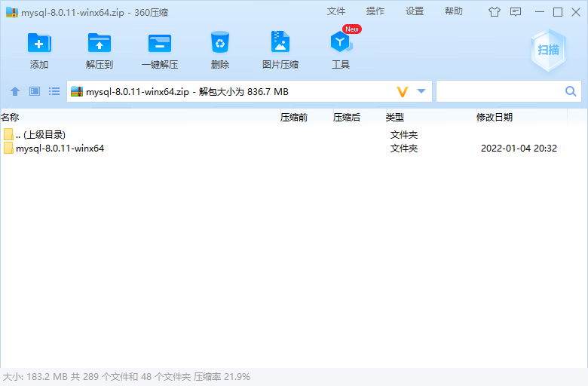
Task: Click the mysql-8.0.11-winx64 folder icon
Action: (8, 148)
